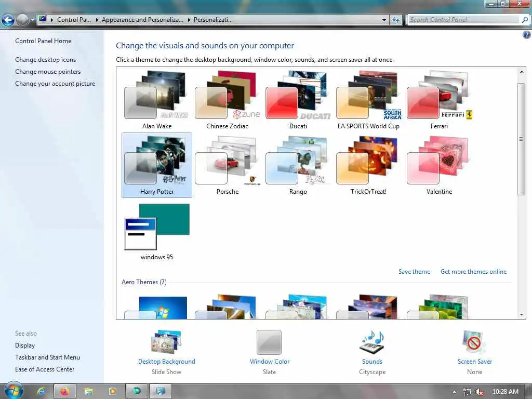Screen dimensions: 532x399
Task: Open Desktop Background slide show icon
Action: [166, 342]
